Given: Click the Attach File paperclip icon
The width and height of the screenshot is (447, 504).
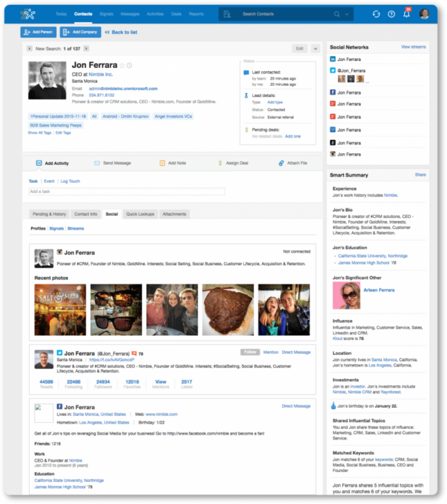Looking at the screenshot, I should (x=281, y=163).
